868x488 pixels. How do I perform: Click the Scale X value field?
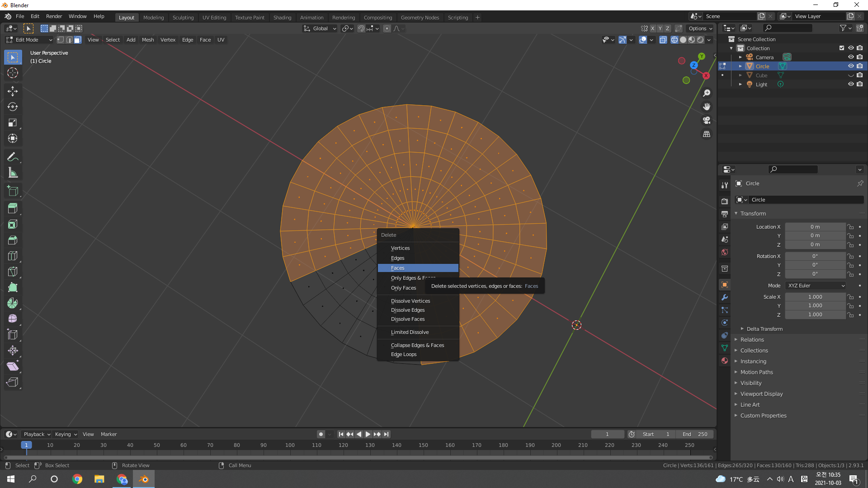[815, 297]
